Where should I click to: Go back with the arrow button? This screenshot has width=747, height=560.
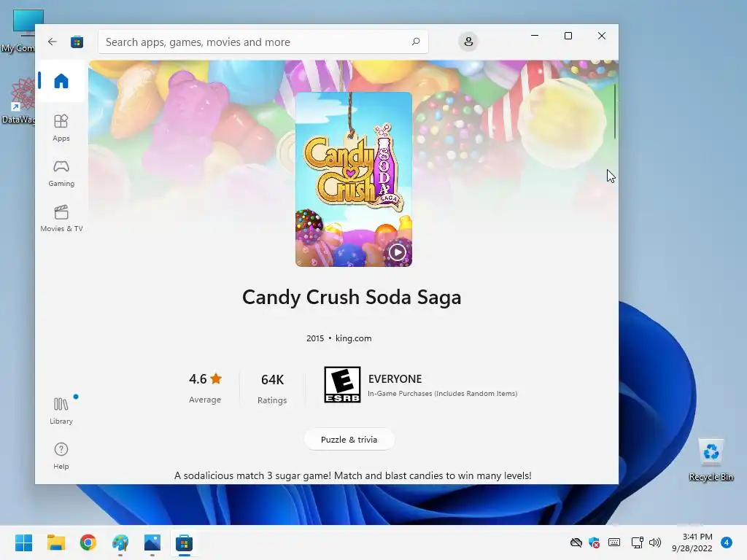(53, 42)
